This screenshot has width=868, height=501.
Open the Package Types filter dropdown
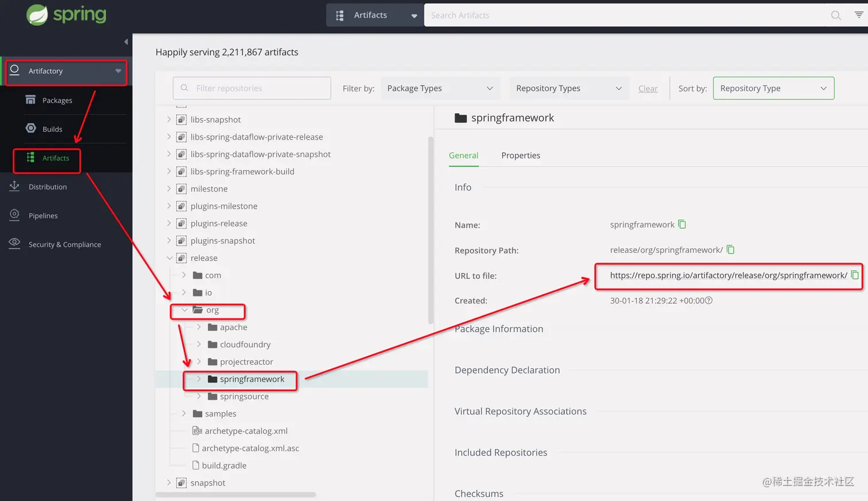click(x=440, y=88)
